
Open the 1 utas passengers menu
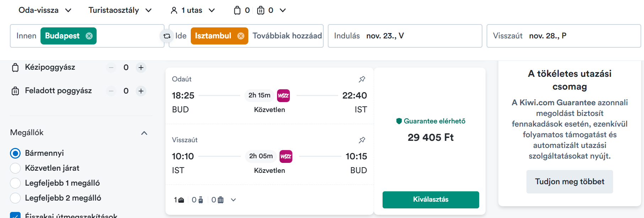pos(193,10)
